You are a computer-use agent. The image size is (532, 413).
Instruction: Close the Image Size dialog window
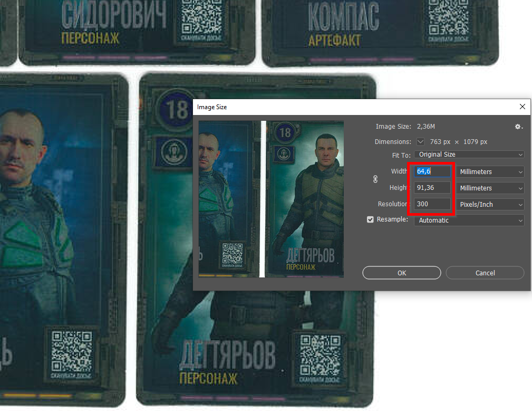[522, 107]
